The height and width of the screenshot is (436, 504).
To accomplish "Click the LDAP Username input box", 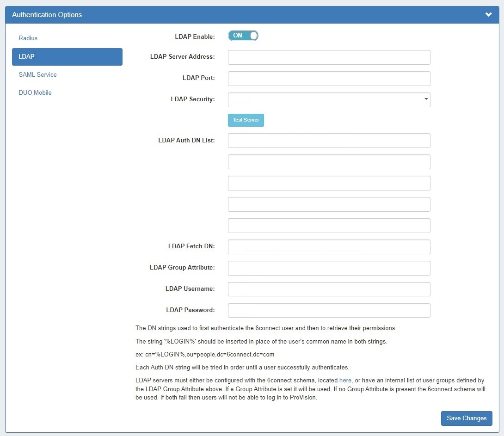I will click(329, 289).
